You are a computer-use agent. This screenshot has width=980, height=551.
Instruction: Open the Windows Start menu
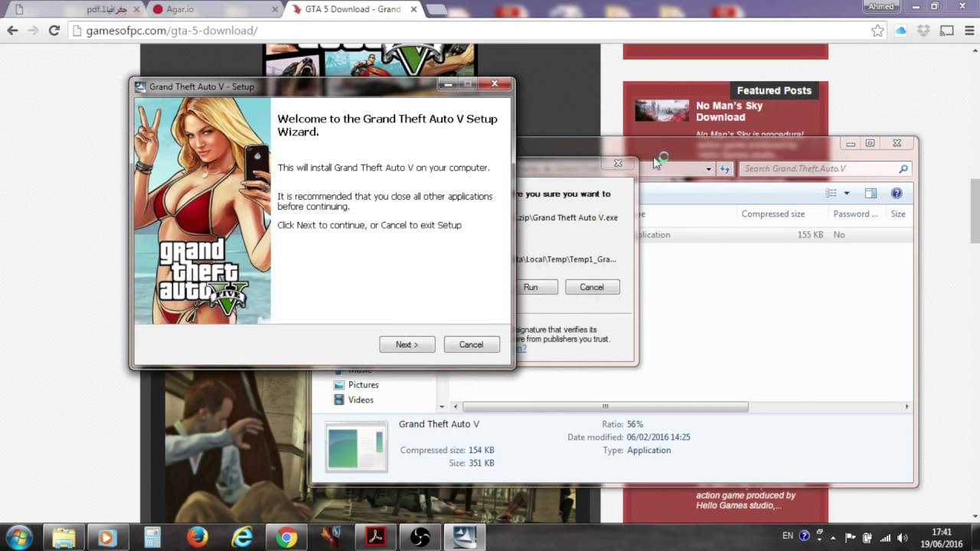[x=18, y=537]
